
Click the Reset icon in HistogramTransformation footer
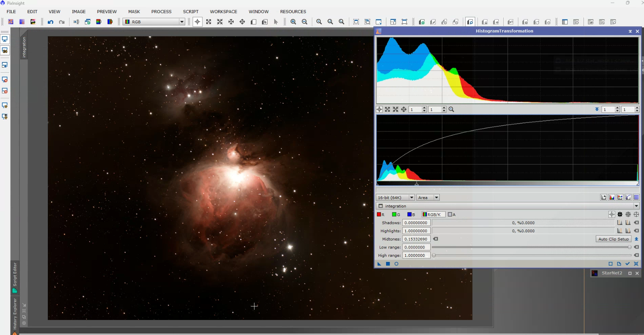point(636,264)
